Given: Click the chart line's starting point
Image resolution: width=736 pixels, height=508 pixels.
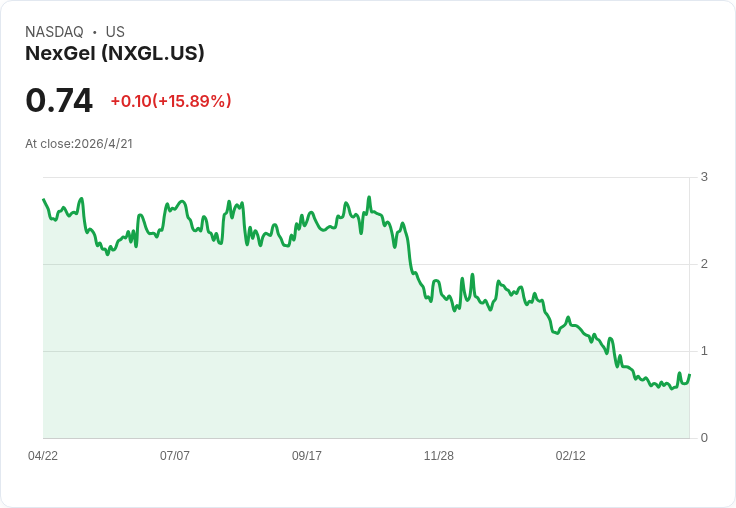Looking at the screenshot, I should pyautogui.click(x=43, y=200).
